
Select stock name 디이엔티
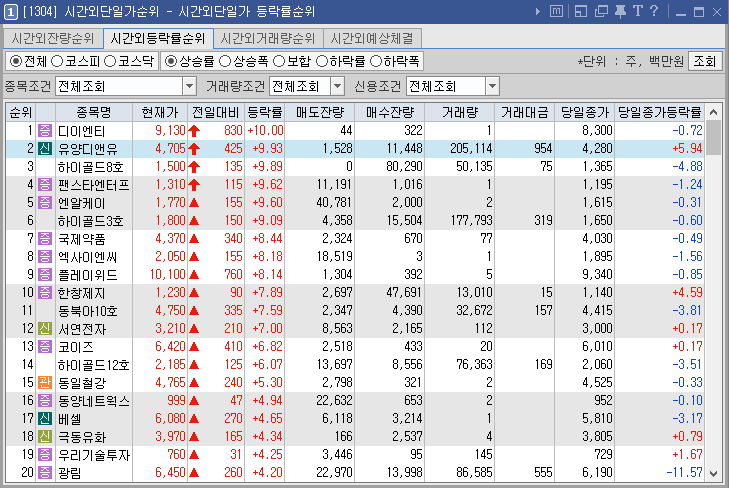82,131
